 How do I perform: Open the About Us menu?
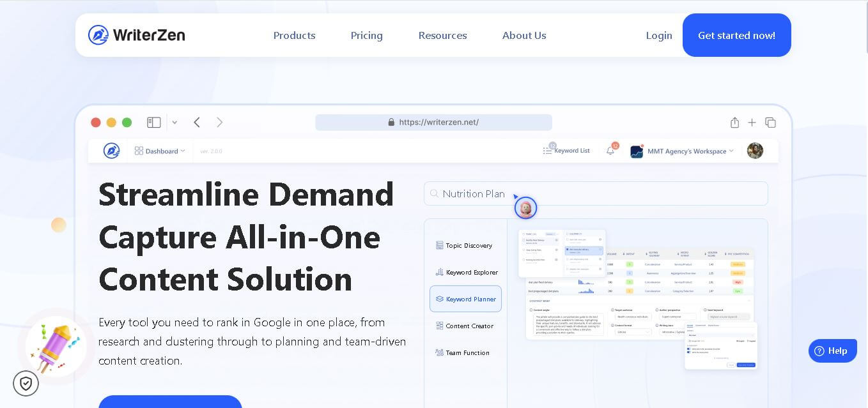(x=524, y=36)
